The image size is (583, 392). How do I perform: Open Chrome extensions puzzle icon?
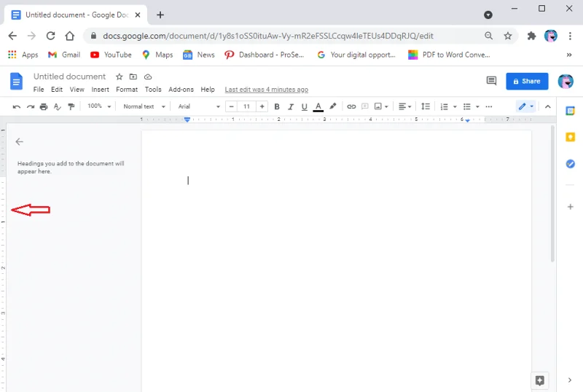pyautogui.click(x=532, y=36)
